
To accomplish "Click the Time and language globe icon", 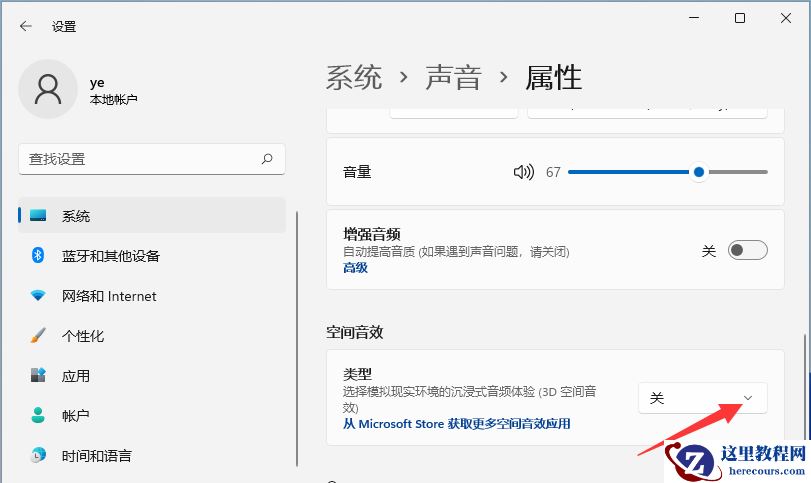I will click(38, 455).
